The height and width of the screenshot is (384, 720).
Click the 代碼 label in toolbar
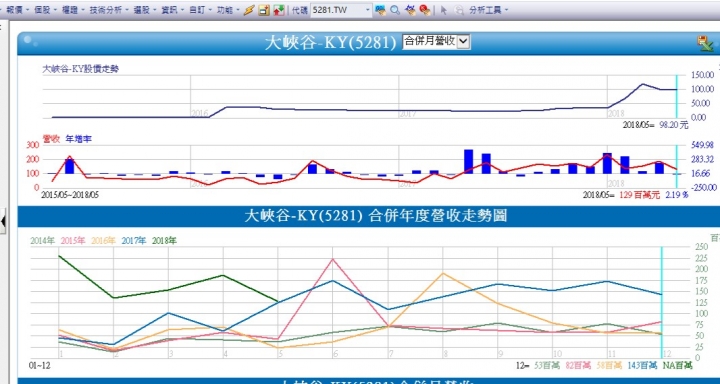[299, 10]
